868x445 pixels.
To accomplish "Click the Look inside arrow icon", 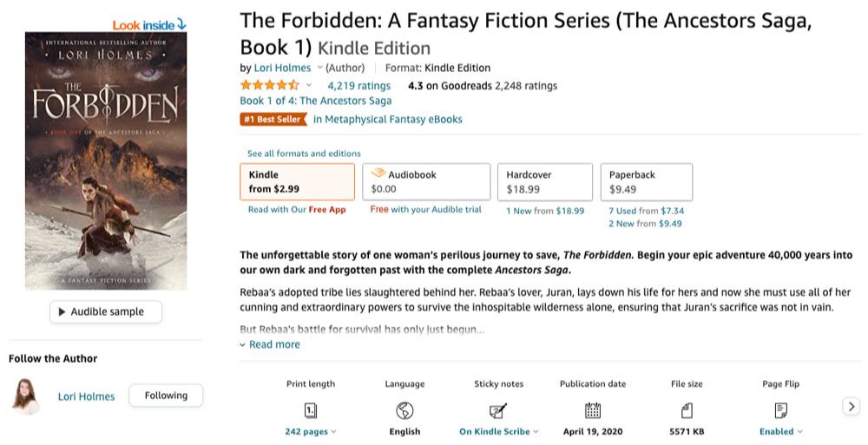I will [181, 24].
